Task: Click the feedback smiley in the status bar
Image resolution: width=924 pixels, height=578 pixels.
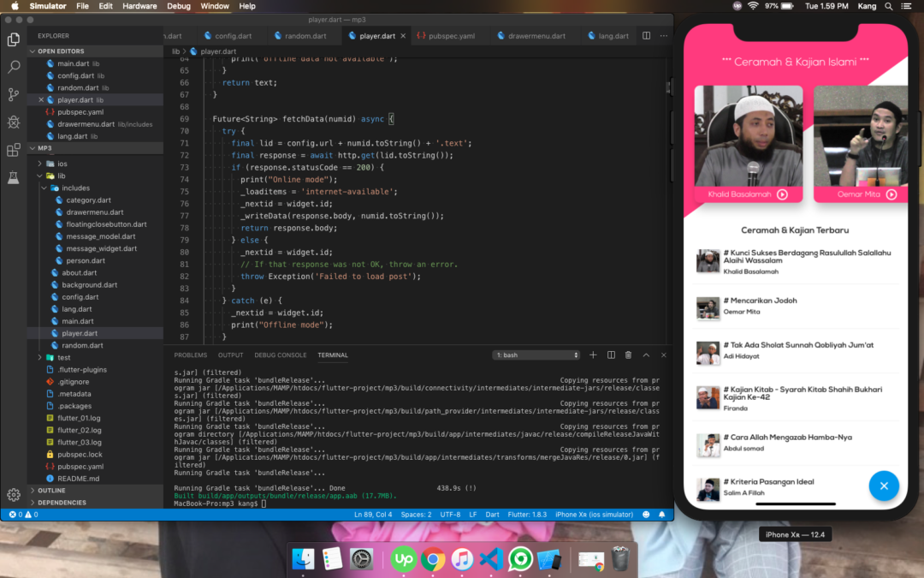Action: click(646, 515)
